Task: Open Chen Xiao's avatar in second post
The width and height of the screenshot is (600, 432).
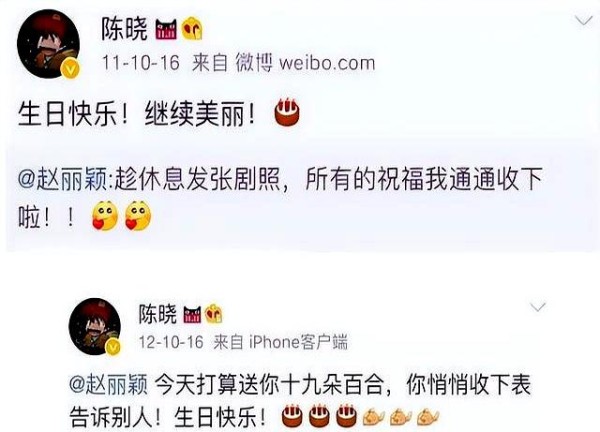Action: (x=95, y=326)
